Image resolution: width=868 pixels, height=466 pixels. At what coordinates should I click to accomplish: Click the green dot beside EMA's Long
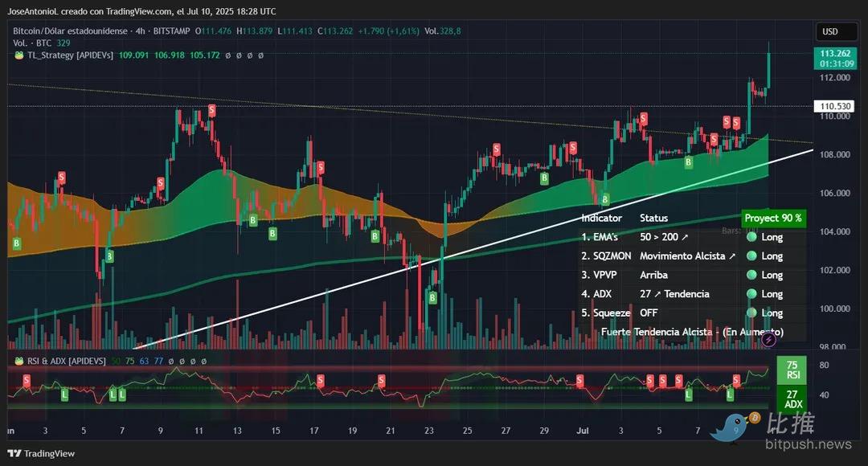pyautogui.click(x=751, y=237)
